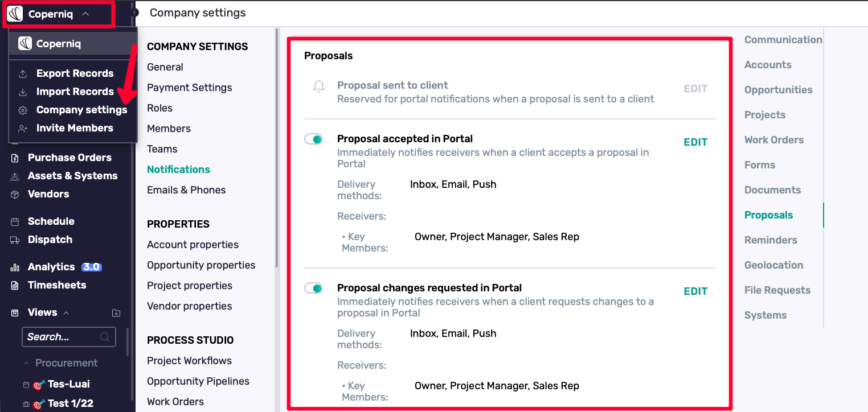Collapse the Views section chevron

66,313
